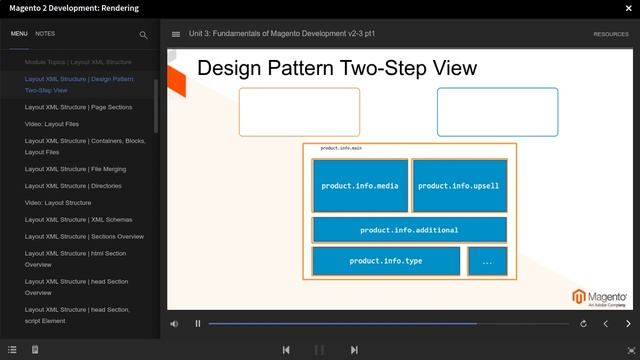Open Layout XML Structure | XML Schemas
The height and width of the screenshot is (360, 640).
pyautogui.click(x=78, y=220)
